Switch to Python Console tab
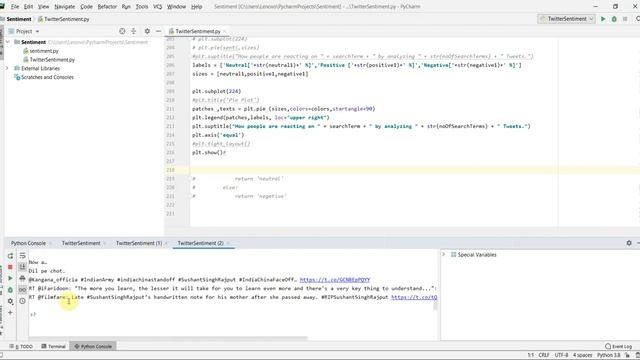 [x=28, y=243]
